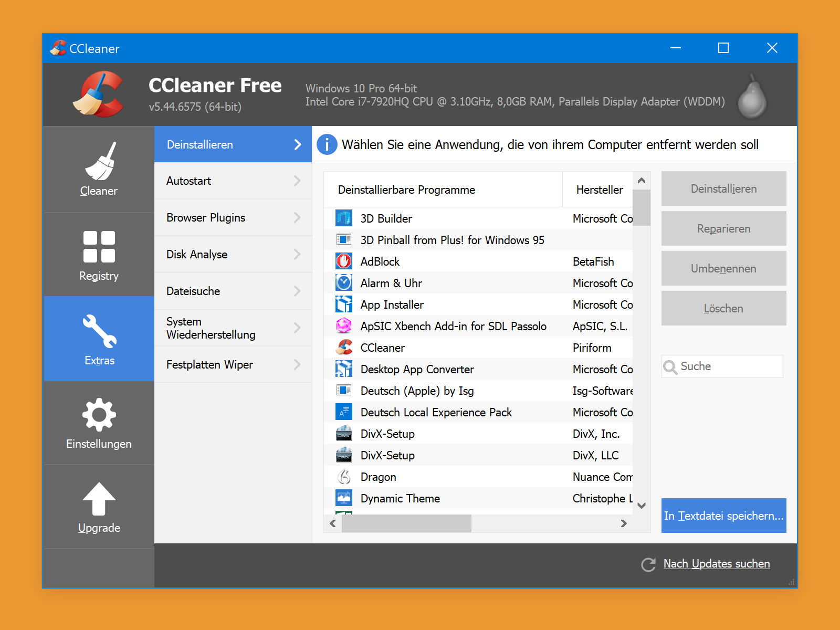Click the Upgrade arrow icon

pos(99,499)
